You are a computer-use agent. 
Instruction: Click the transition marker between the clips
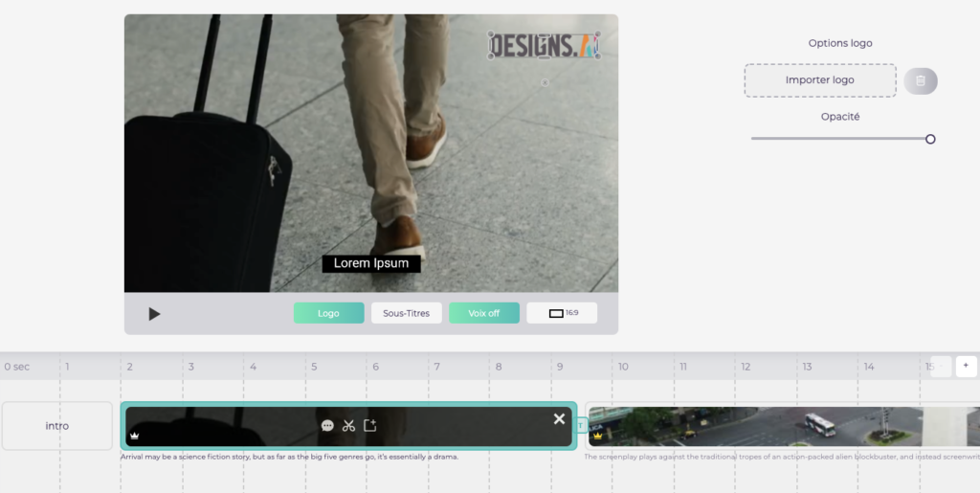click(580, 425)
